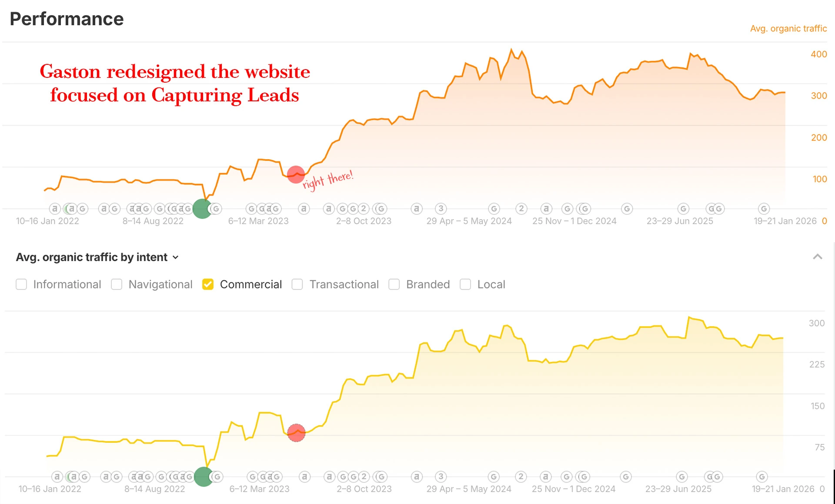Click the Performance heading

(66, 19)
